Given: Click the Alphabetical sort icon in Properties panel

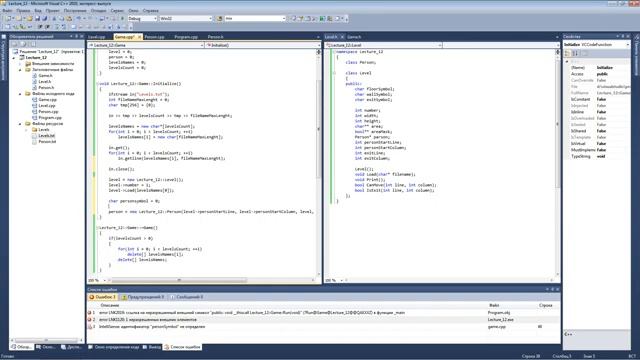Looking at the screenshot, I should click(x=576, y=53).
